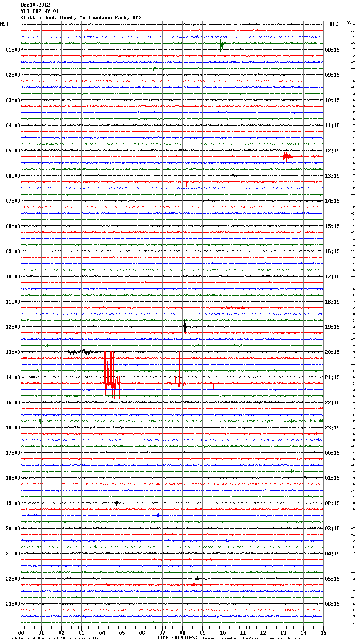The width and height of the screenshot is (357, 644).
Task: Select the MST time label "13:00"
Action: [13, 352]
